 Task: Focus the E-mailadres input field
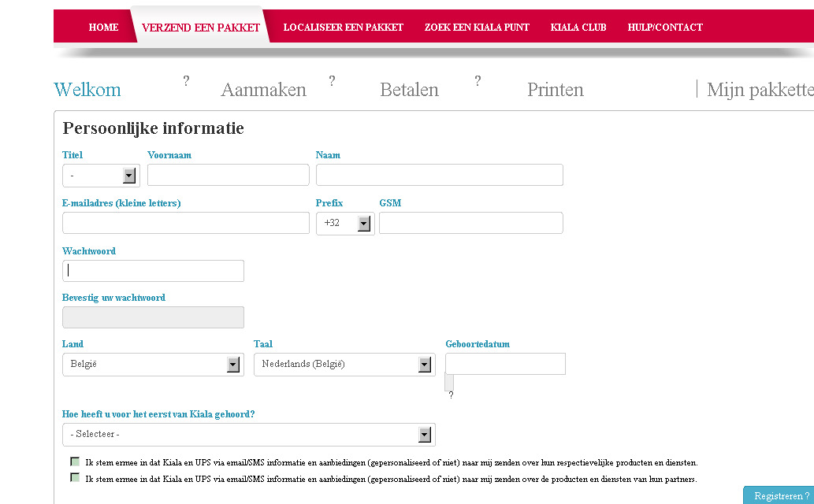coord(185,223)
